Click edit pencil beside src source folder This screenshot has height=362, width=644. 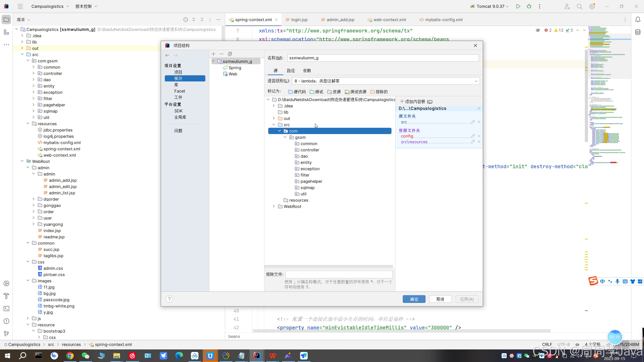click(x=473, y=122)
